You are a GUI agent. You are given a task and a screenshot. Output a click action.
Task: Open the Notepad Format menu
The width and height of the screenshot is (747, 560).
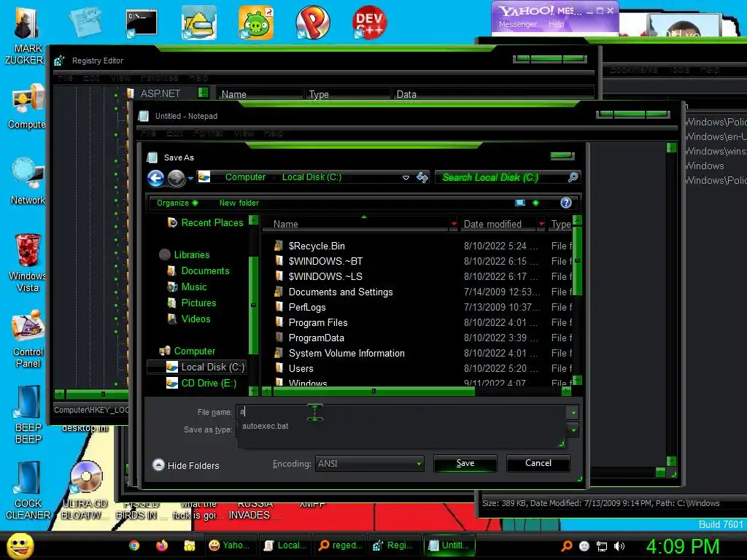click(208, 133)
